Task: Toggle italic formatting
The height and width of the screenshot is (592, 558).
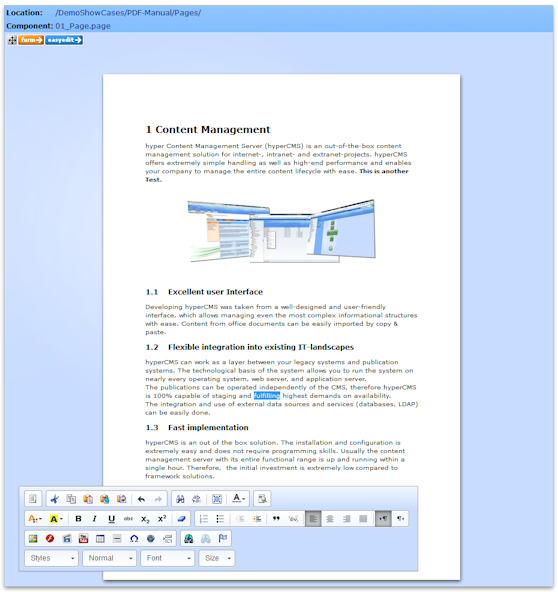Action: (95, 519)
